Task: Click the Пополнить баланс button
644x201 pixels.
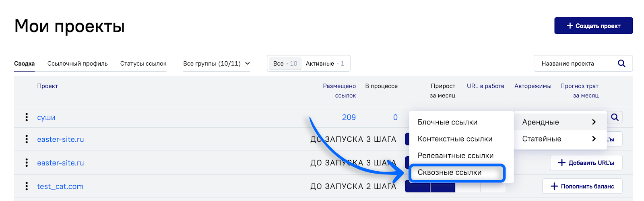Action: (582, 186)
